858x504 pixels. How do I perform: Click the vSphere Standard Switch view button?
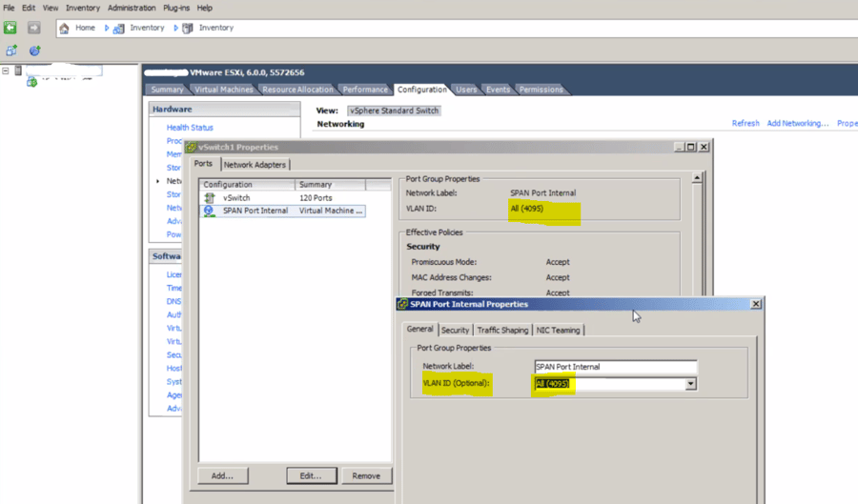point(394,111)
